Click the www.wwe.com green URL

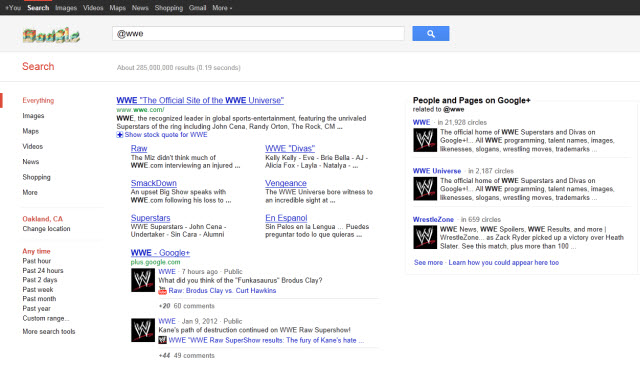coord(140,109)
